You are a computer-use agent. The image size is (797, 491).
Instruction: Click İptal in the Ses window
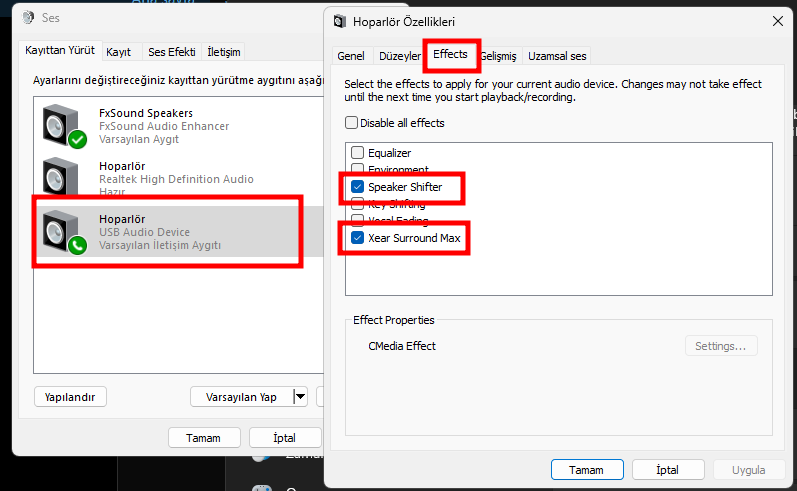[285, 438]
